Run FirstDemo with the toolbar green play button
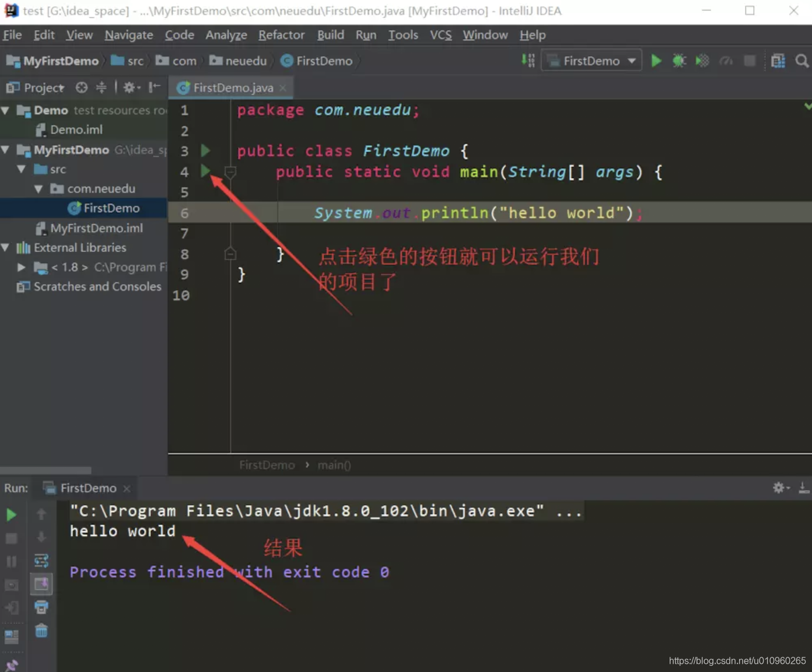The image size is (812, 672). coord(656,61)
